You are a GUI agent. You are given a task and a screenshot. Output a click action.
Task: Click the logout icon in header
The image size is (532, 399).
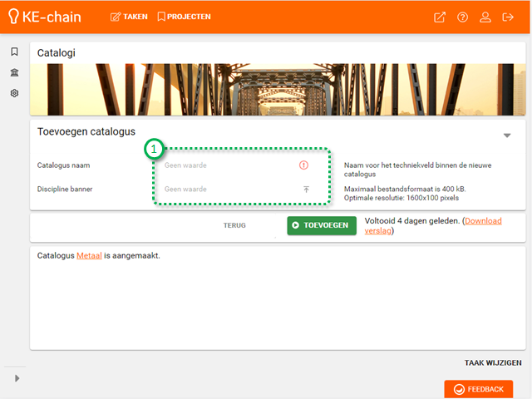click(x=508, y=17)
